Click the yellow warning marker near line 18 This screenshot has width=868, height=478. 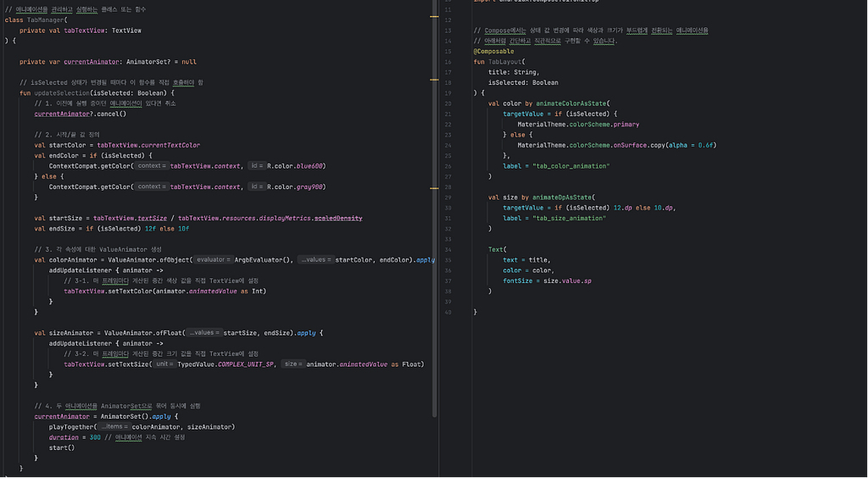coord(435,80)
